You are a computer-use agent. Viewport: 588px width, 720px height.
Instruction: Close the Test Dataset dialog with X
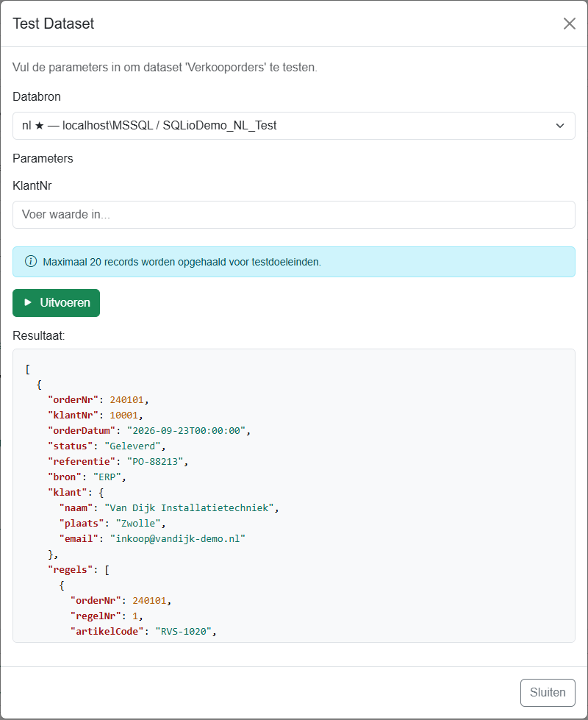569,24
